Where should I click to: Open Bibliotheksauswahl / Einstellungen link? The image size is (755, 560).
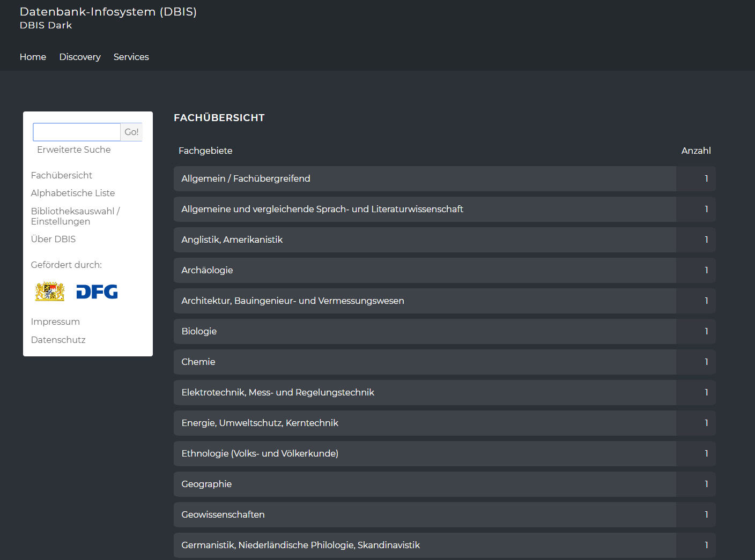click(x=76, y=216)
